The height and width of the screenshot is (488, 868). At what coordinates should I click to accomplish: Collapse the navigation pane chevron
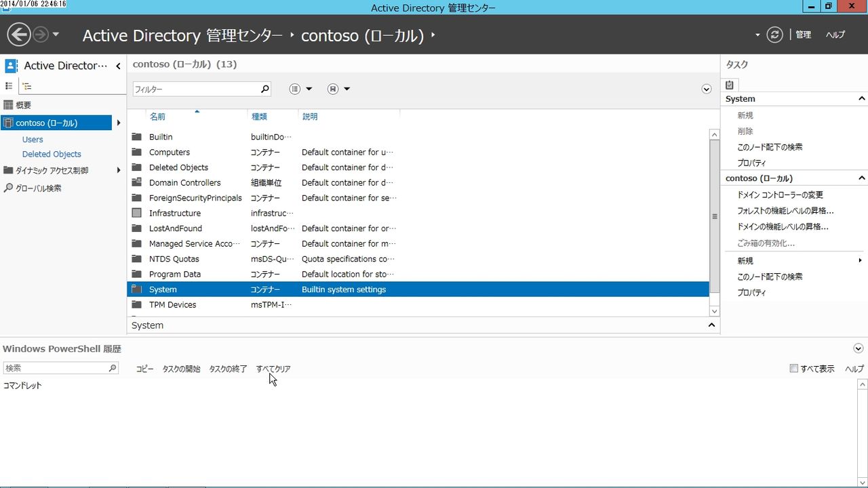point(118,66)
